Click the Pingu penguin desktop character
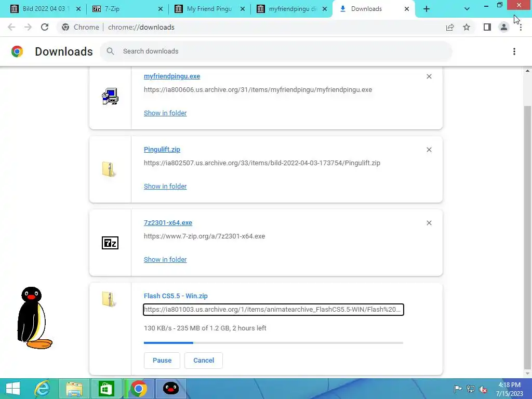 (35, 318)
